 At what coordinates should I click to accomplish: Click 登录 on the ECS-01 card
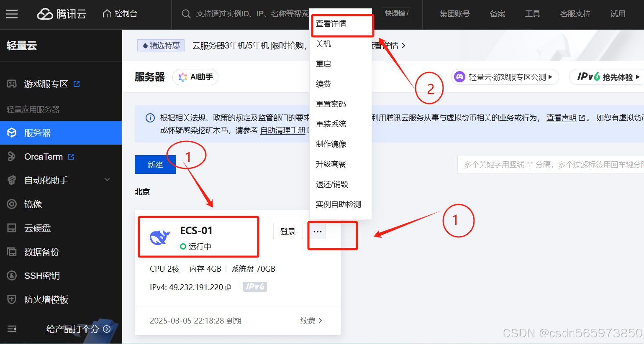coord(288,231)
